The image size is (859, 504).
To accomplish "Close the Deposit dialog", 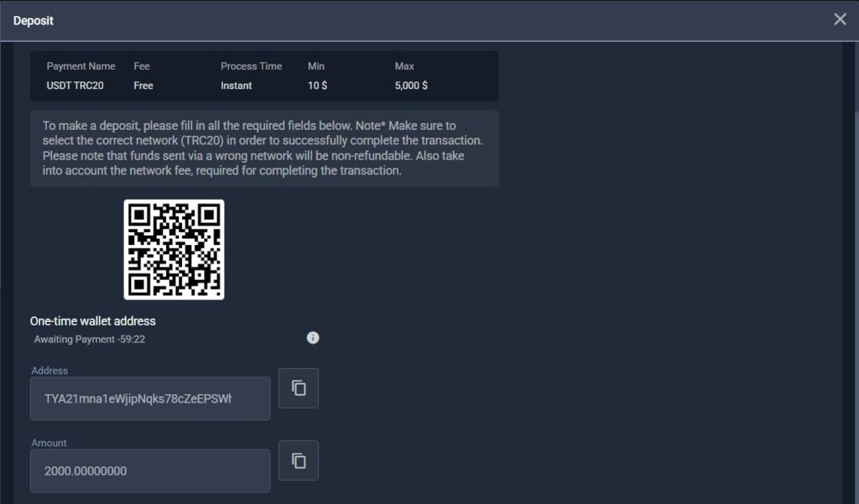I will coord(840,20).
